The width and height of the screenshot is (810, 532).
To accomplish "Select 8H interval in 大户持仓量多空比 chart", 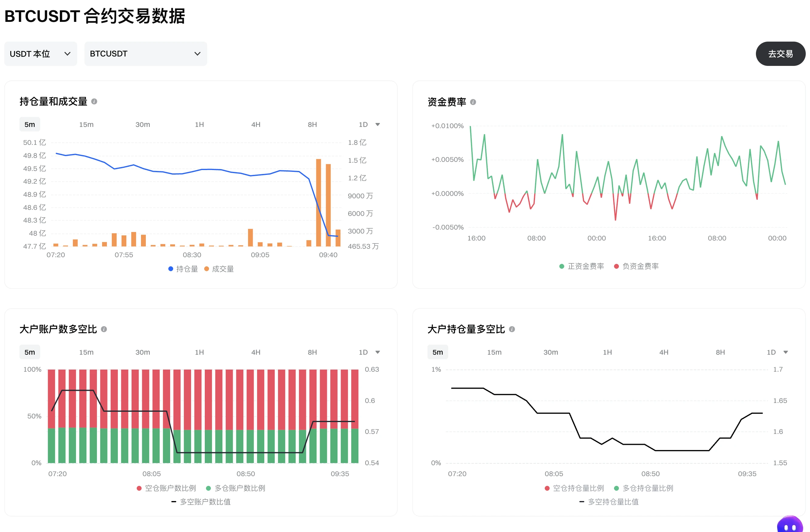I will (720, 352).
